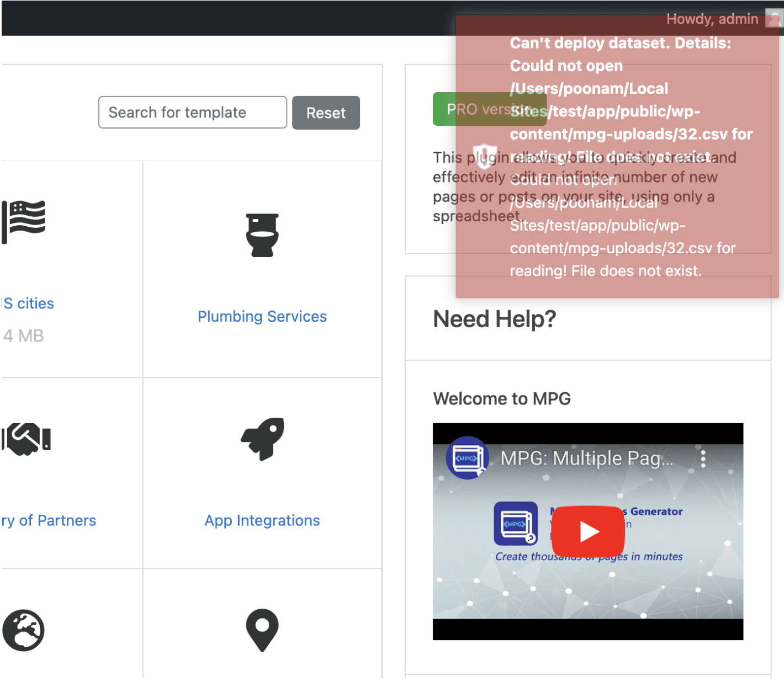The image size is (784, 682).
Task: Select the US flag template icon
Action: click(24, 221)
